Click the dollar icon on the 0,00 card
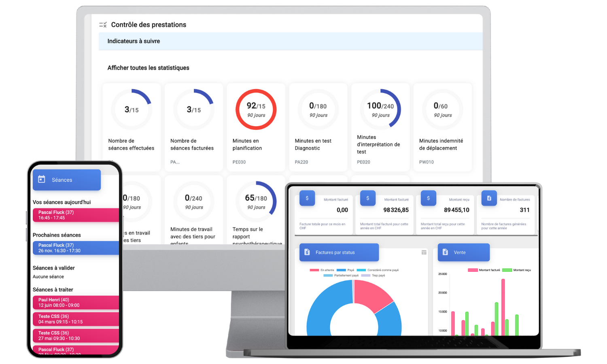Screen dimensions: 607x364 coord(307,198)
